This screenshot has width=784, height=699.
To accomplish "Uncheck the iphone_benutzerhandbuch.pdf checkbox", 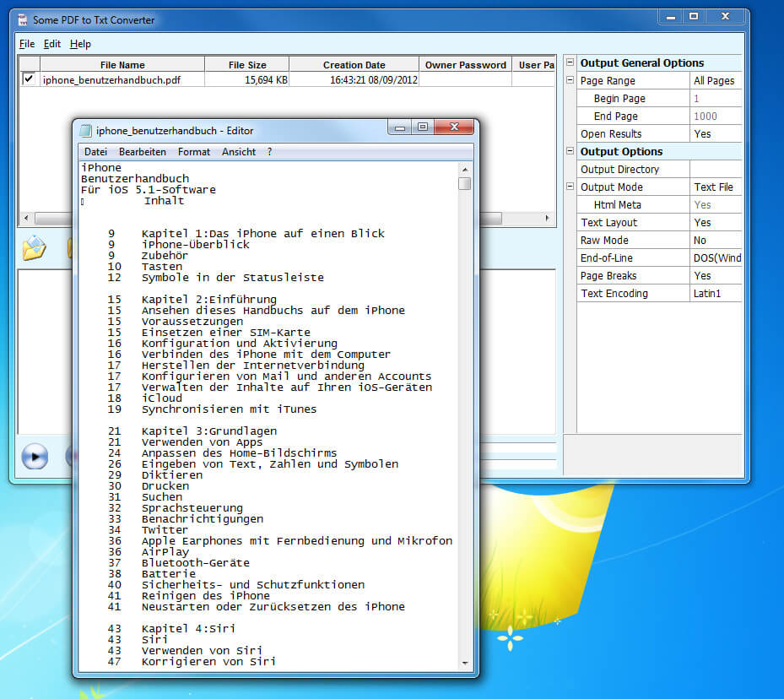I will [28, 79].
